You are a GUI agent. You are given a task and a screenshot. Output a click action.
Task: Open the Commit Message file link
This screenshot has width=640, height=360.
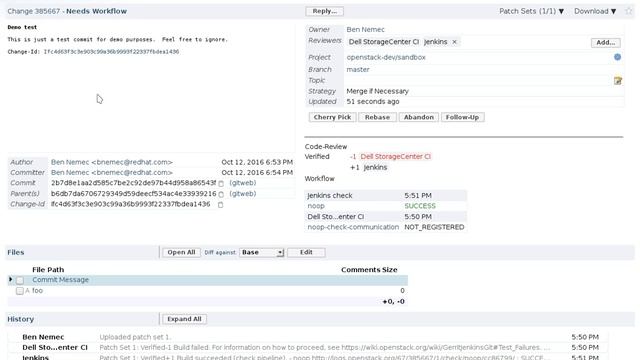point(60,280)
